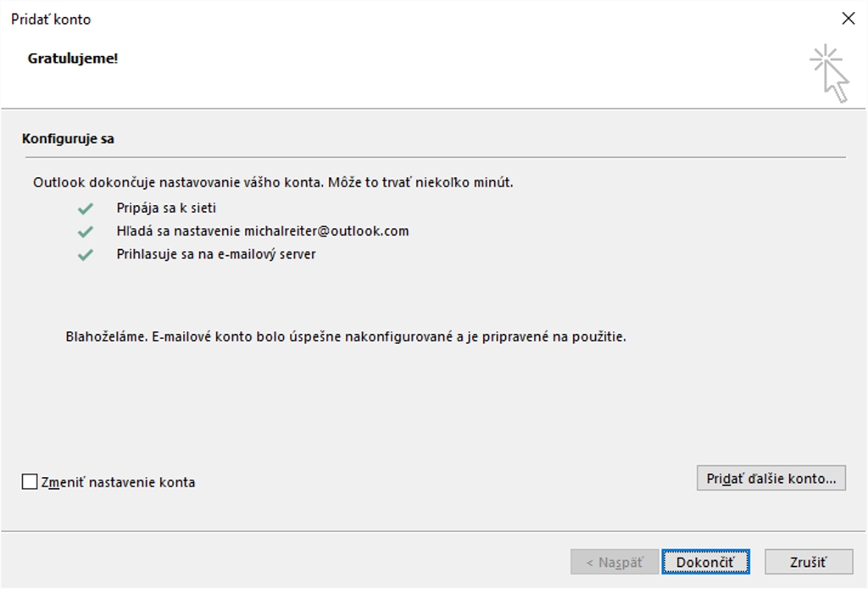Screen dimensions: 868x589
Task: Enable the Zmeniť nastavenie konta checkbox
Action: pyautogui.click(x=30, y=482)
